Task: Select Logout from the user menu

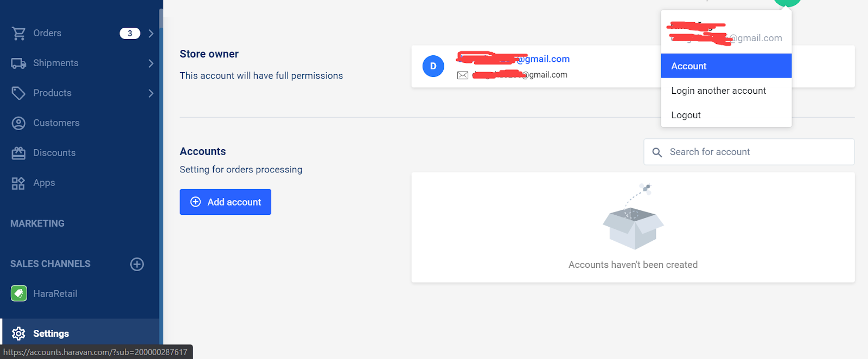Action: (686, 115)
